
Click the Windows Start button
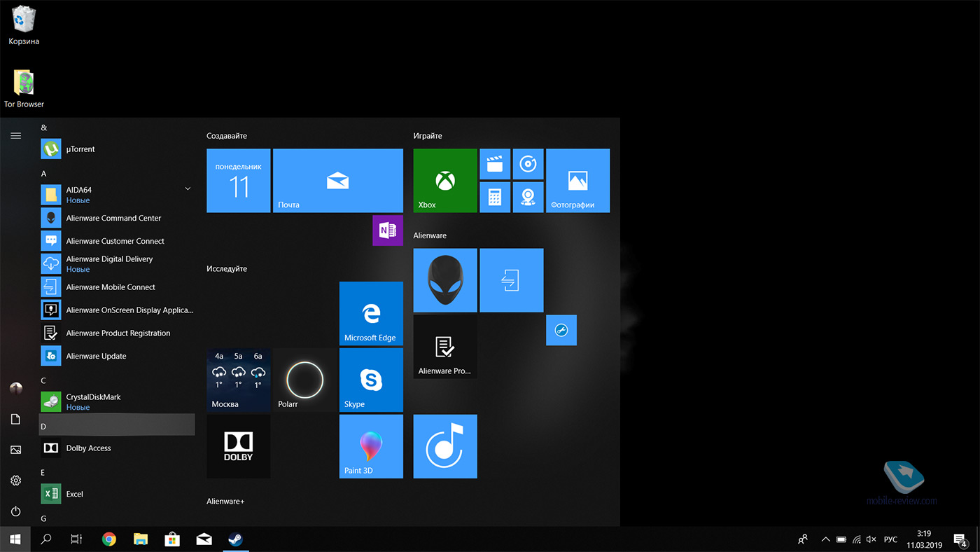coord(15,539)
